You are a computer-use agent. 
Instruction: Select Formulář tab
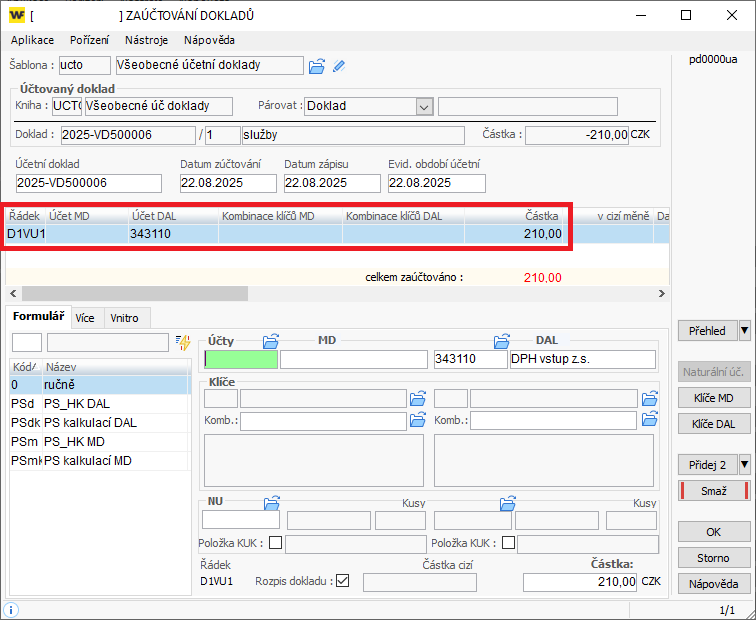tap(39, 316)
